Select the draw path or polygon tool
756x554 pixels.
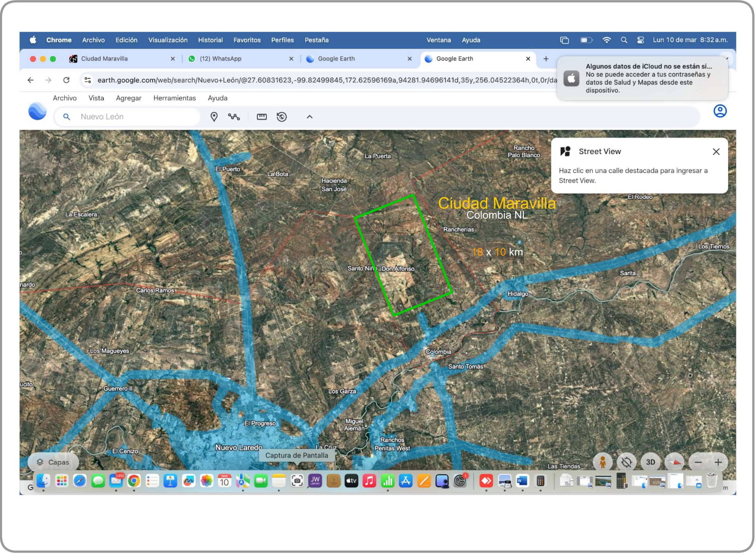click(234, 117)
